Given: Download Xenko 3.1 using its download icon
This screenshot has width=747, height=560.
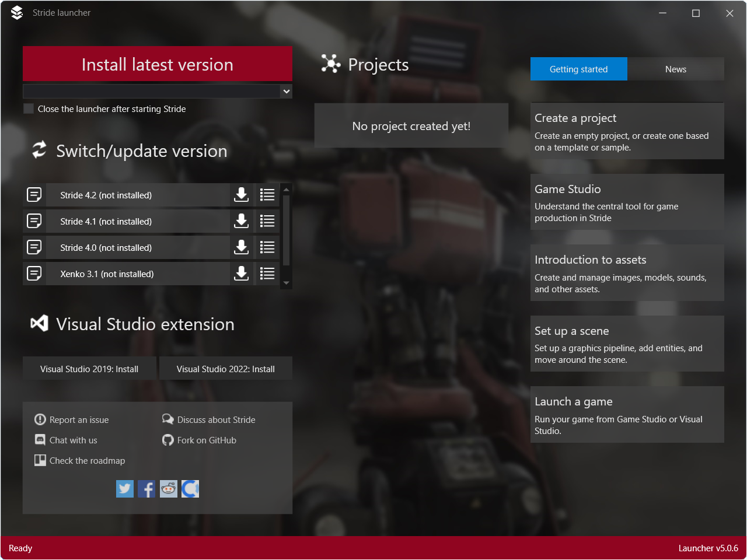Looking at the screenshot, I should (x=241, y=274).
